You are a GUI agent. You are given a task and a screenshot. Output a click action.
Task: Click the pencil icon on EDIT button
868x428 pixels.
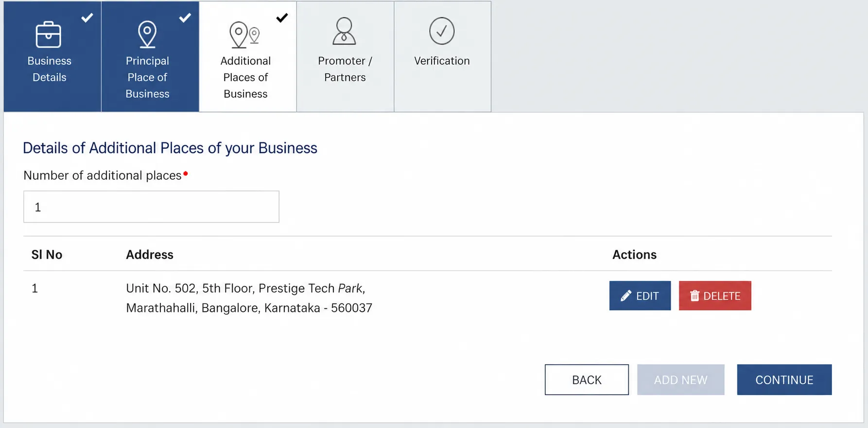point(626,296)
